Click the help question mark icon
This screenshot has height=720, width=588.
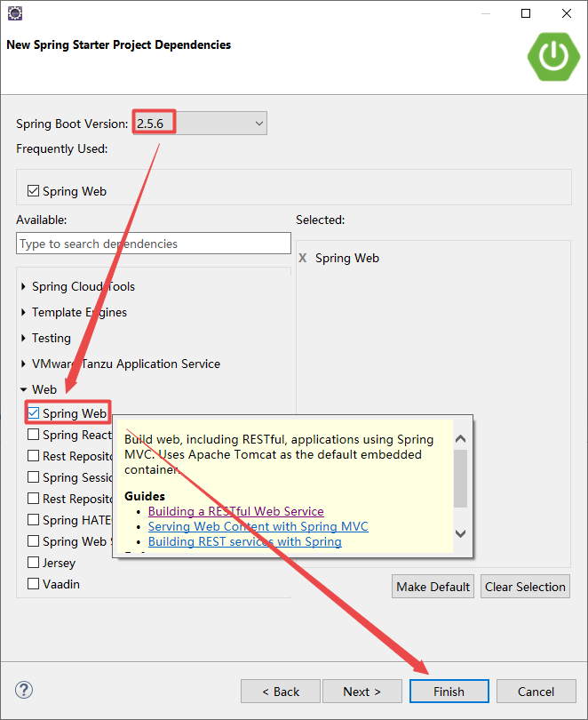point(24,690)
